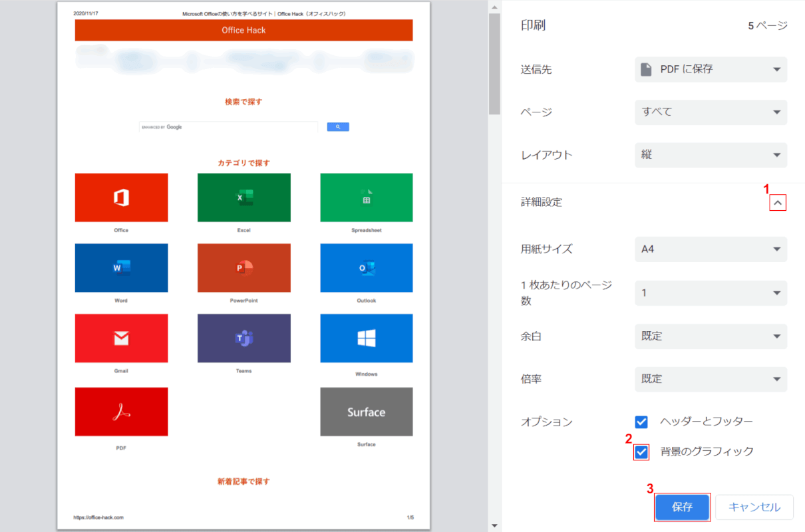Screen dimensions: 805x532
Task: Open the レイアウト 縦 dropdown
Action: pyautogui.click(x=711, y=155)
